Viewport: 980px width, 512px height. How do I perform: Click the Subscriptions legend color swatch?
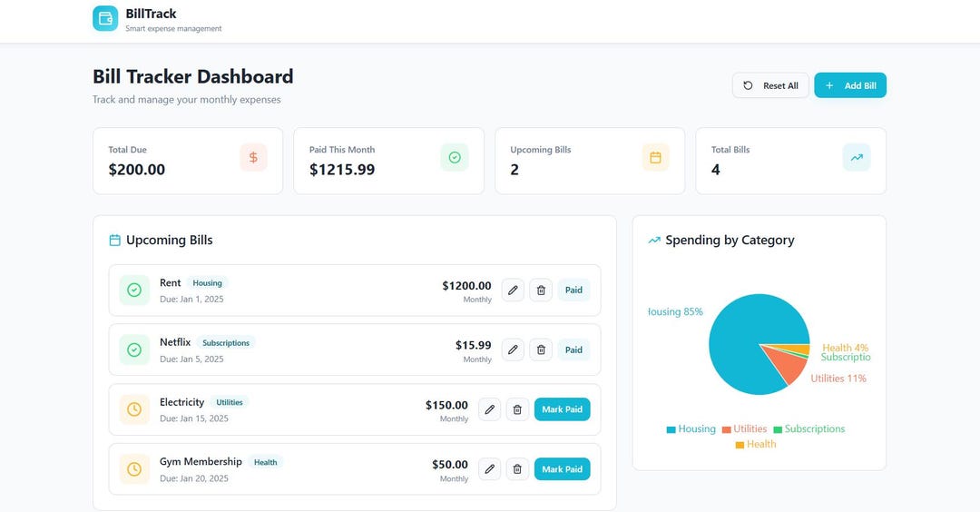click(x=779, y=429)
